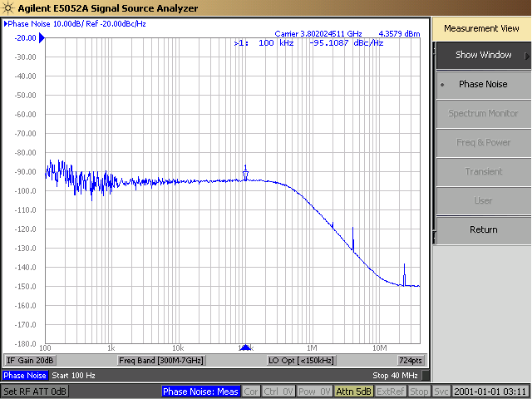Click the marker readout -95.1087 dBc/Hz
This screenshot has height=399, width=532.
[346, 43]
